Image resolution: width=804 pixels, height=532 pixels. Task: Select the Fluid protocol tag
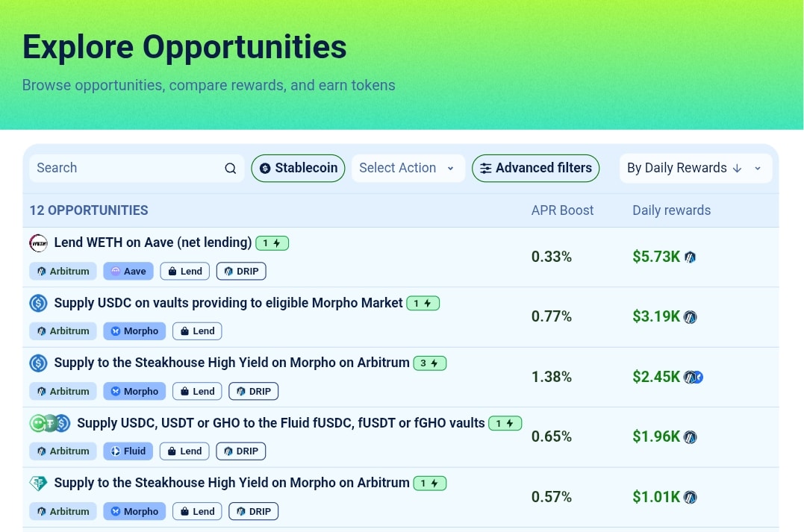click(128, 451)
